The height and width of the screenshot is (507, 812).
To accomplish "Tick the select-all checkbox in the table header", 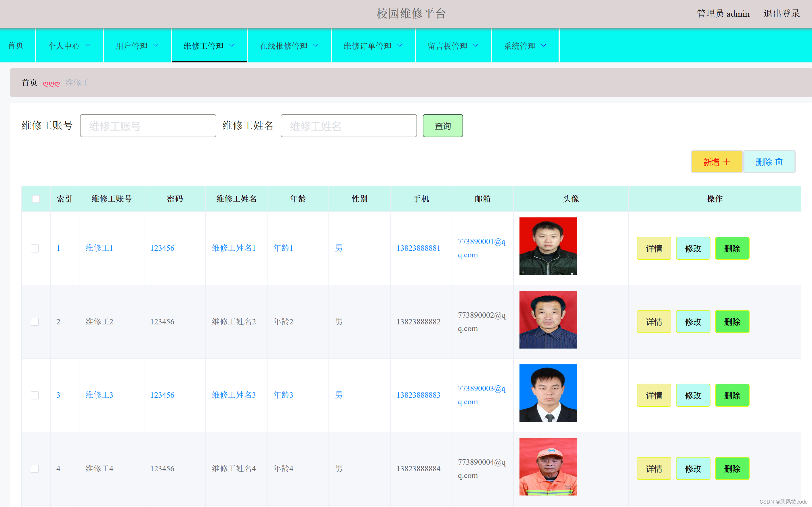I will 36,199.
